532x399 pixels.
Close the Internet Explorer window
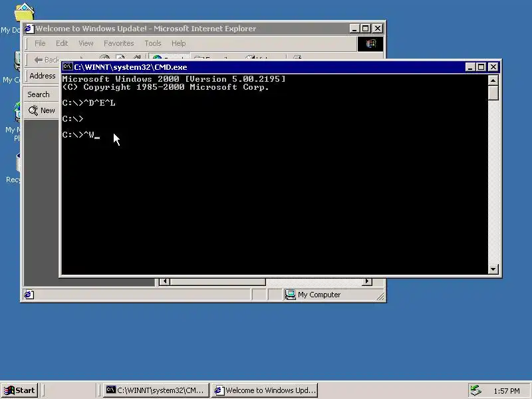(x=378, y=29)
